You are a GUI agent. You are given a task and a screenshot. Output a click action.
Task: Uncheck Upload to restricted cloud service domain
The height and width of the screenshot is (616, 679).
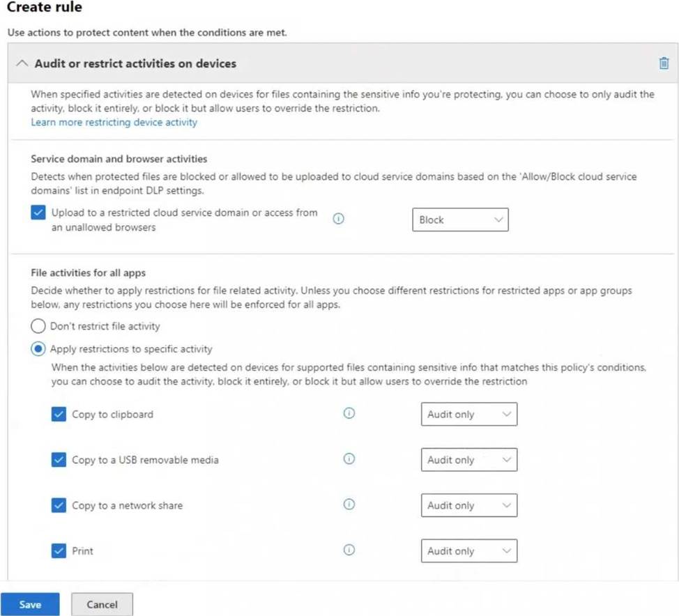click(38, 213)
